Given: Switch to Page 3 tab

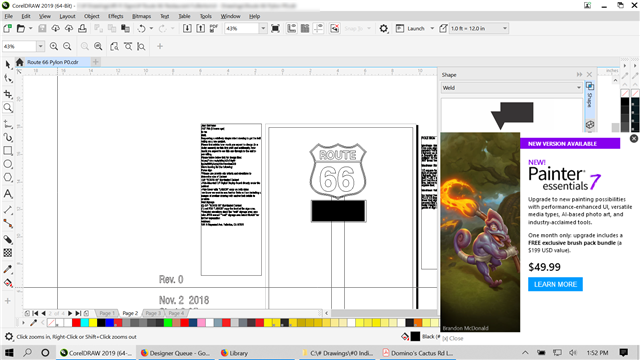Looking at the screenshot, I should (153, 313).
